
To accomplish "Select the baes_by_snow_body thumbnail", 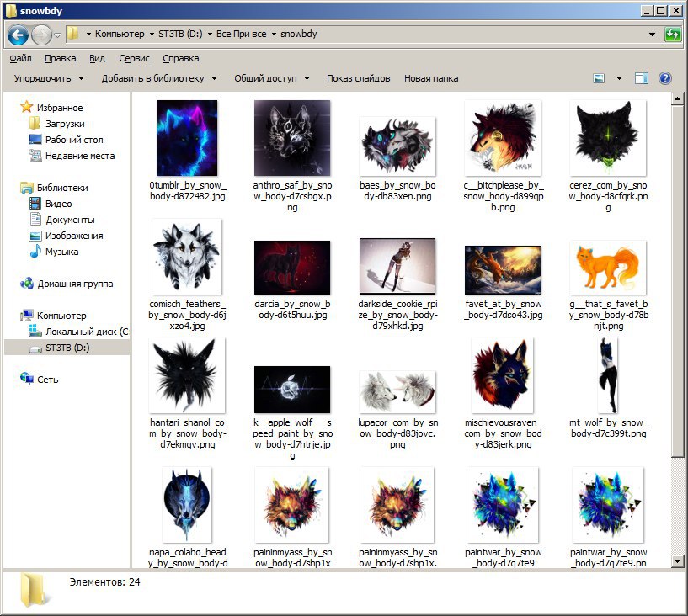I will (397, 146).
